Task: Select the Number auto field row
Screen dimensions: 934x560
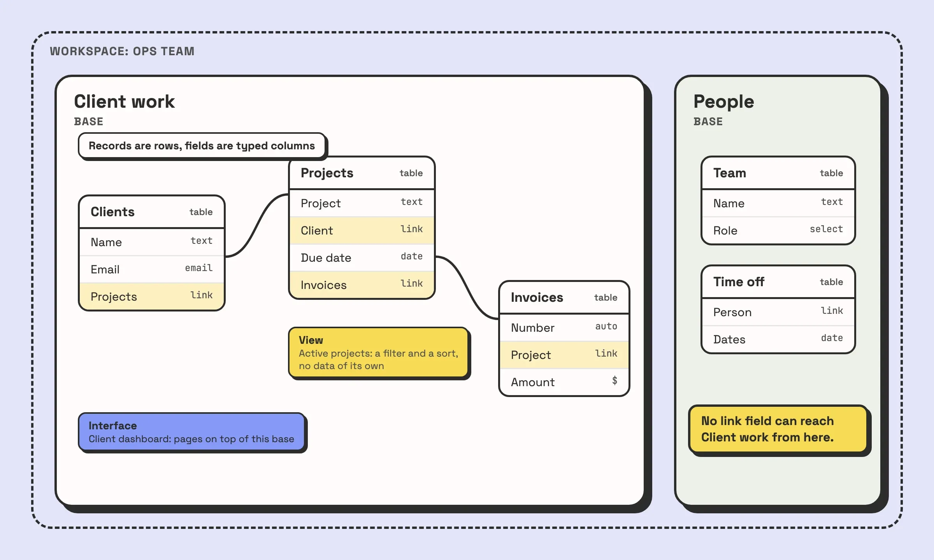Action: pyautogui.click(x=564, y=327)
